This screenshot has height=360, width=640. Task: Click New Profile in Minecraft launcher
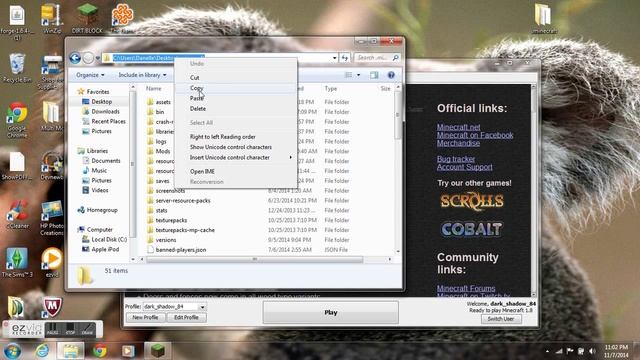tap(145, 318)
